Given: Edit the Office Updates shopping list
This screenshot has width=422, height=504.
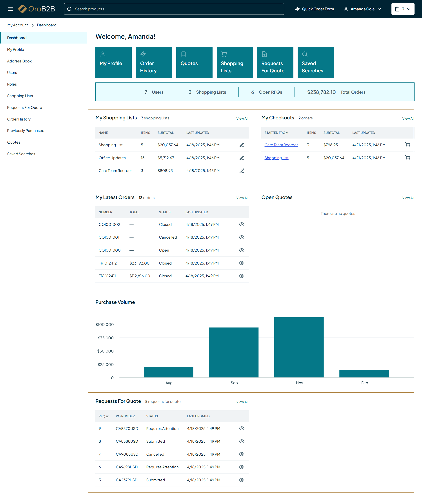Looking at the screenshot, I should [242, 158].
